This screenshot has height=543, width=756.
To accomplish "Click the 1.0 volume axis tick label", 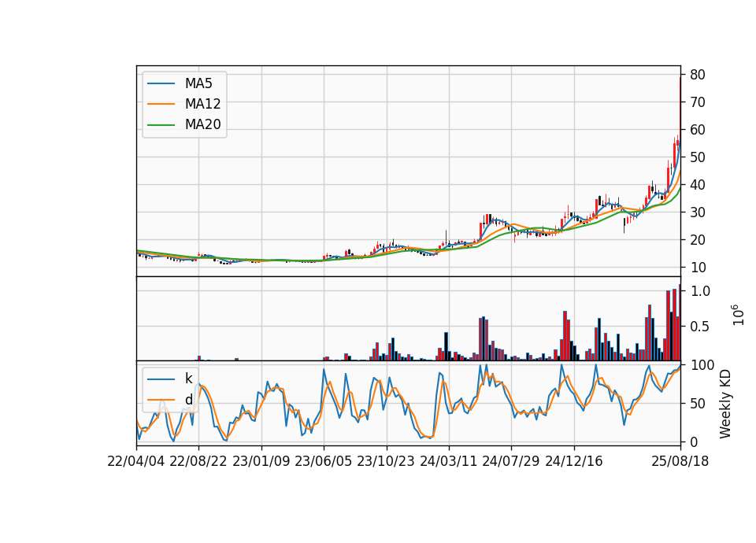I will click(700, 291).
